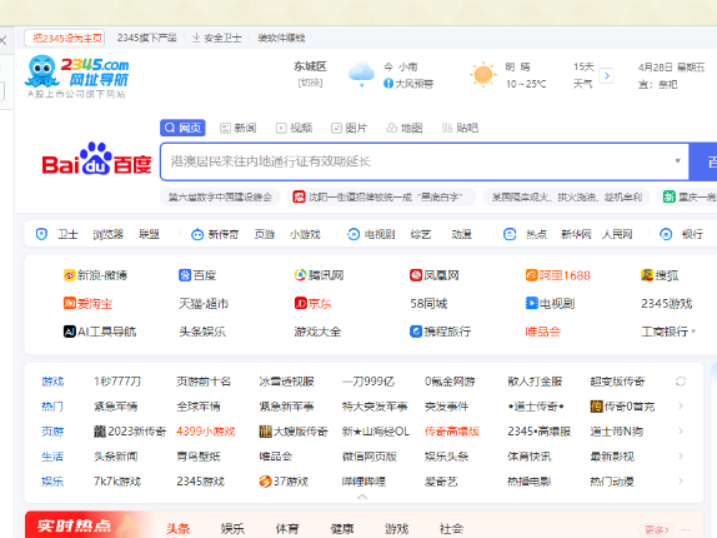Click the 京东 JD icon

pyautogui.click(x=300, y=303)
